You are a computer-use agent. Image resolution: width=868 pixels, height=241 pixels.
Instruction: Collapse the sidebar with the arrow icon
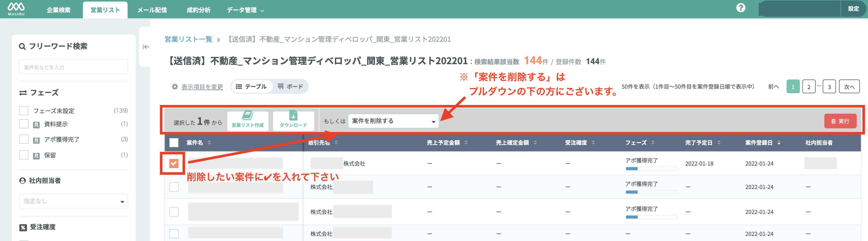[x=146, y=47]
